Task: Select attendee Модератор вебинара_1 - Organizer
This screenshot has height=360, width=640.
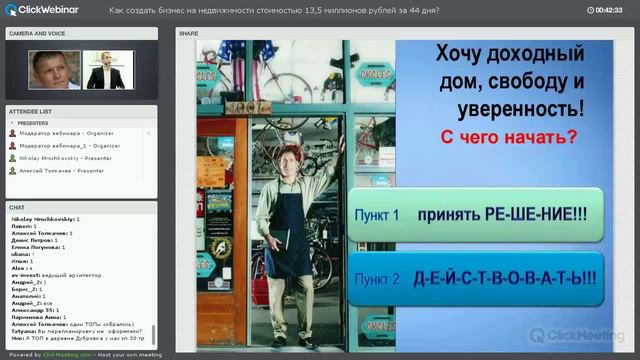Action: pyautogui.click(x=70, y=146)
